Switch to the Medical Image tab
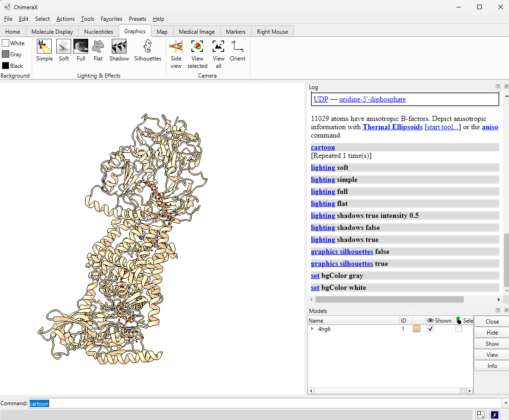Viewport: 509px width, 420px height. click(x=197, y=31)
